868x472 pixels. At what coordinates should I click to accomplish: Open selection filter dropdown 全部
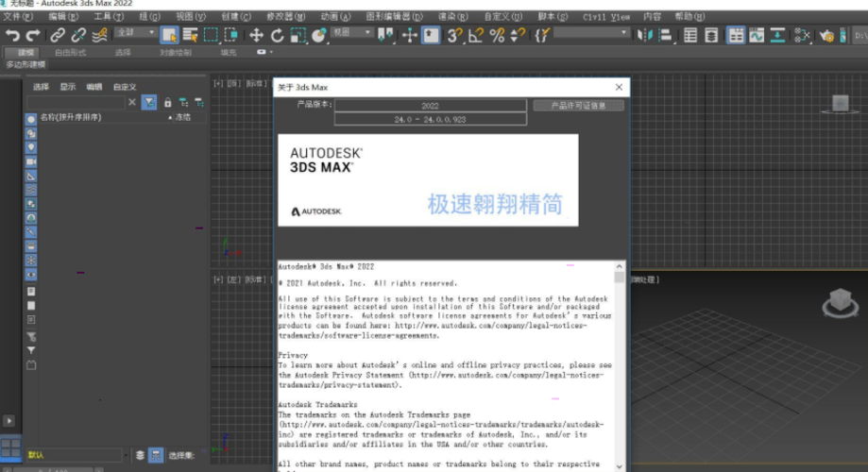pyautogui.click(x=136, y=33)
